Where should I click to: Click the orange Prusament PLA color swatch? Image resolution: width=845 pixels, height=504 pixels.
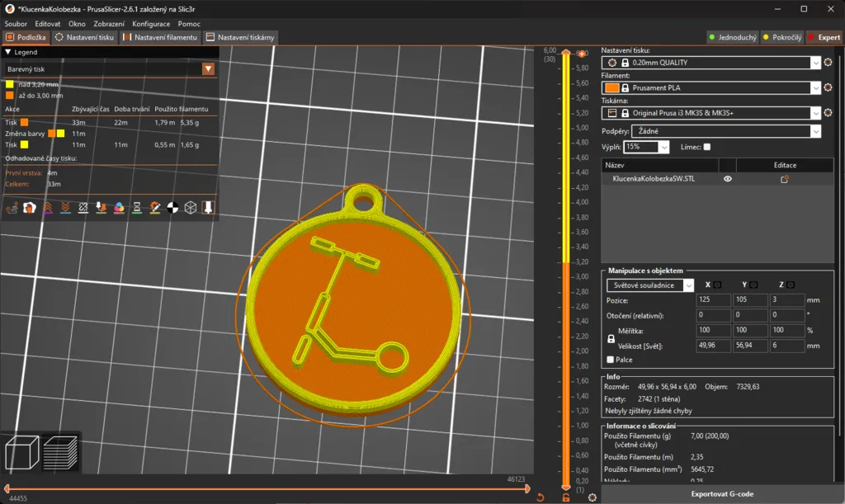coord(611,87)
